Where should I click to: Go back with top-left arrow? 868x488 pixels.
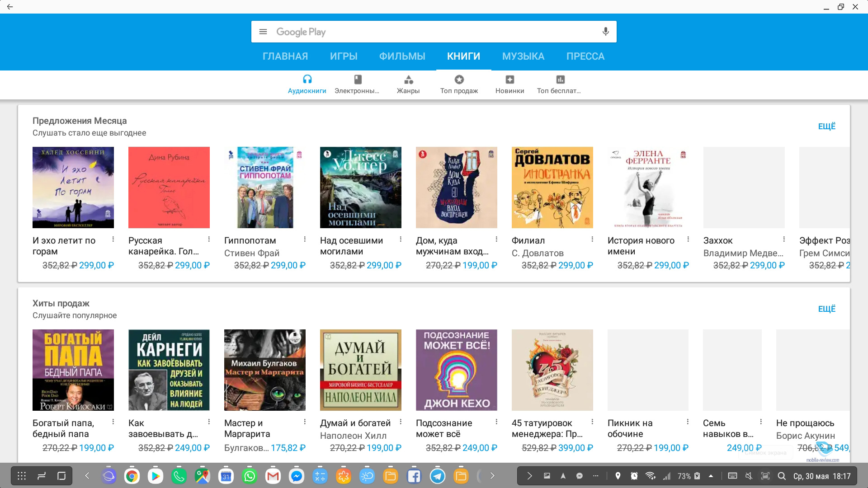tap(10, 7)
